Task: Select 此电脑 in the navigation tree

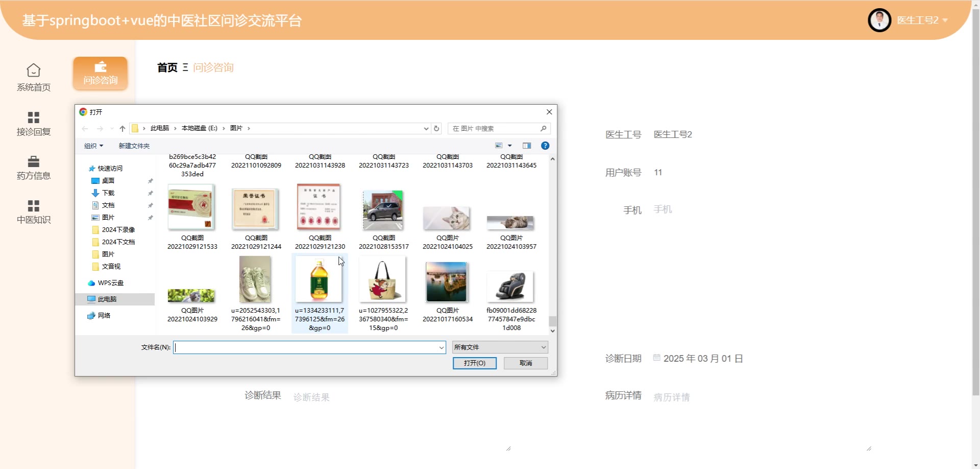Action: [107, 299]
